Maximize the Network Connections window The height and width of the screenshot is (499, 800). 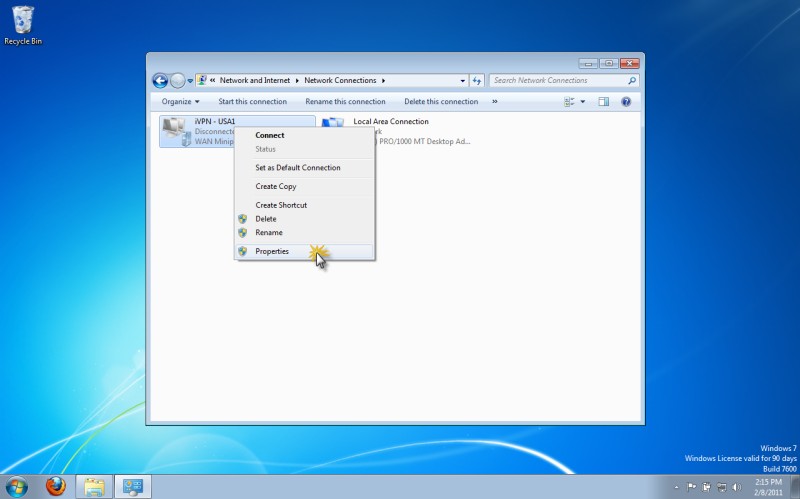[609, 63]
